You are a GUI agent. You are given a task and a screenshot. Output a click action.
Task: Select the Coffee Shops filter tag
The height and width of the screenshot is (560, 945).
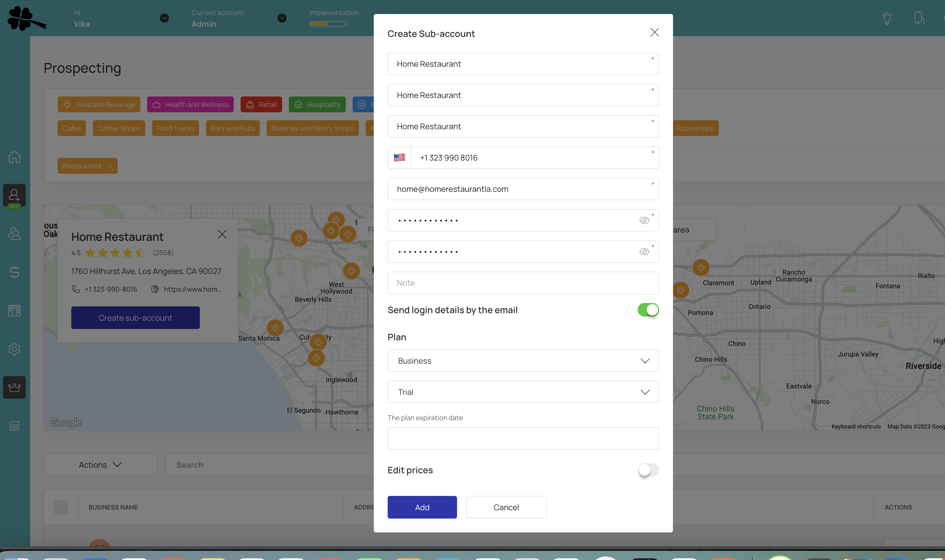[x=118, y=128]
